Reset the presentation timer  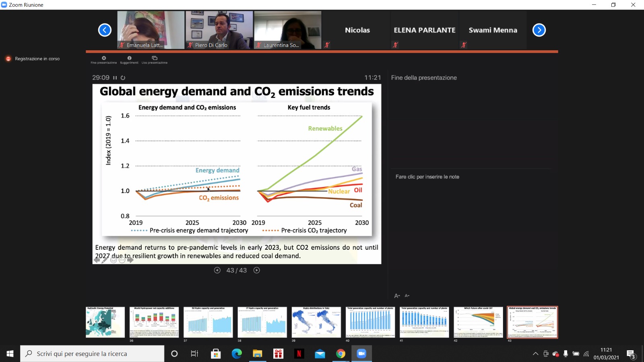(x=123, y=78)
